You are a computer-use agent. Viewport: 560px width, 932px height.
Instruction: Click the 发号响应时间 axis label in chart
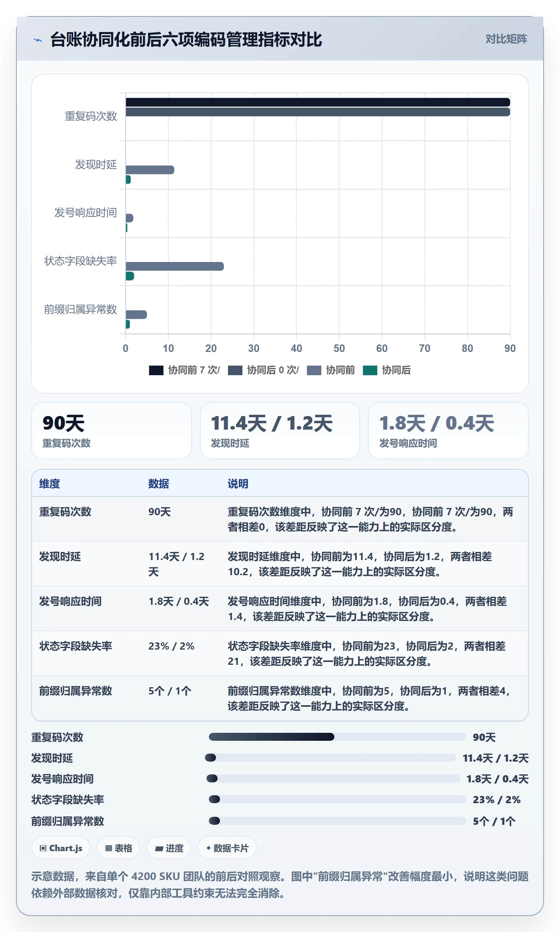(x=86, y=213)
